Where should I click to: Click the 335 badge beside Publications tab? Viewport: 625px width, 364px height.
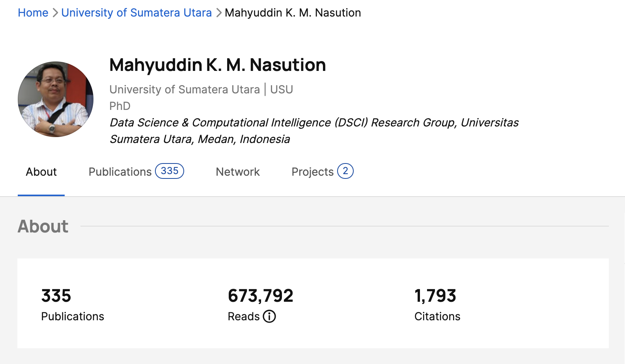pos(170,171)
